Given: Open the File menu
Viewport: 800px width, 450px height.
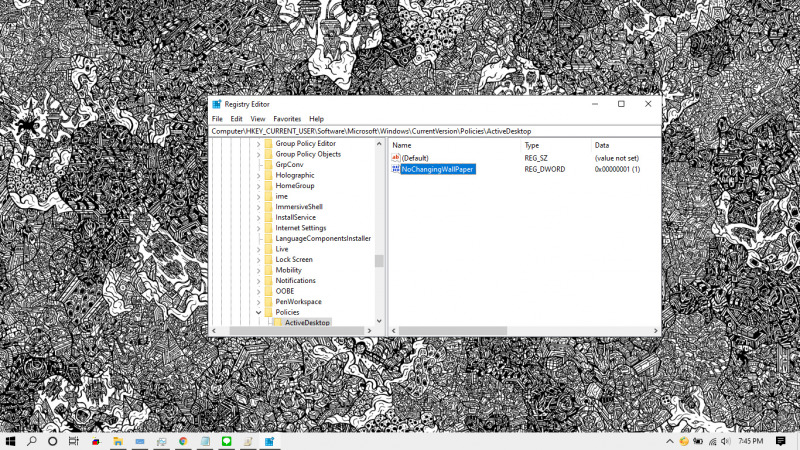Looking at the screenshot, I should click(x=217, y=119).
